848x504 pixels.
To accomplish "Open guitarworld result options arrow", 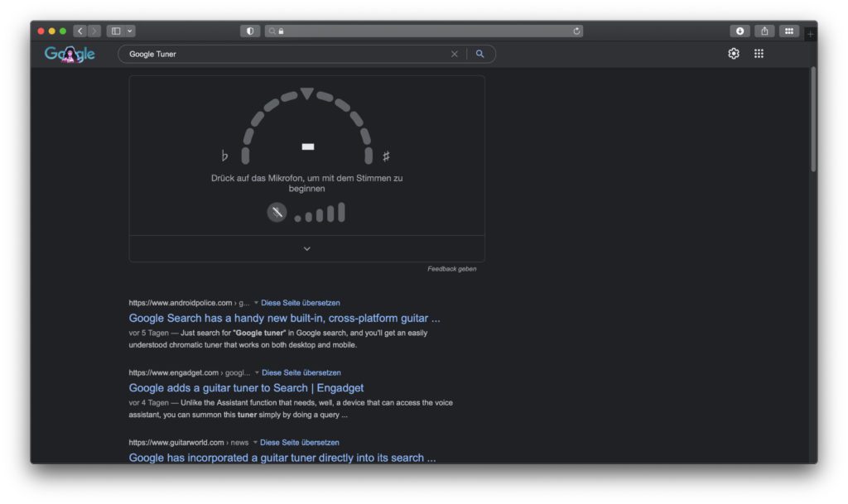I will pos(255,442).
